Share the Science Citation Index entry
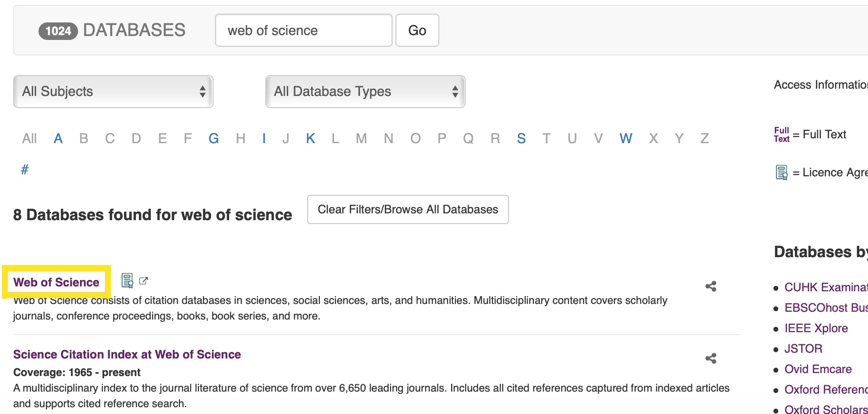868x414 pixels. pos(710,358)
